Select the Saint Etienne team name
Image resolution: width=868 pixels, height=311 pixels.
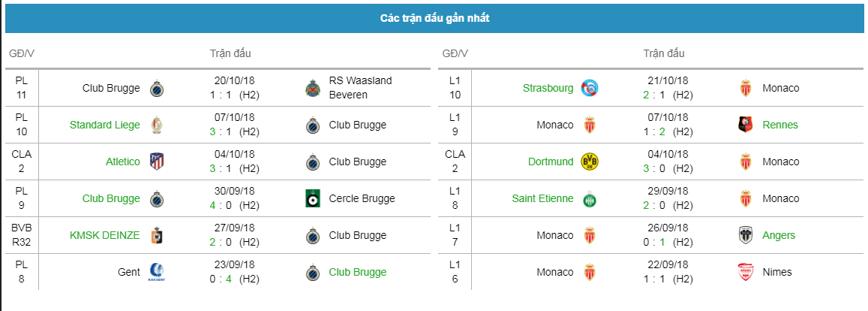click(x=543, y=198)
